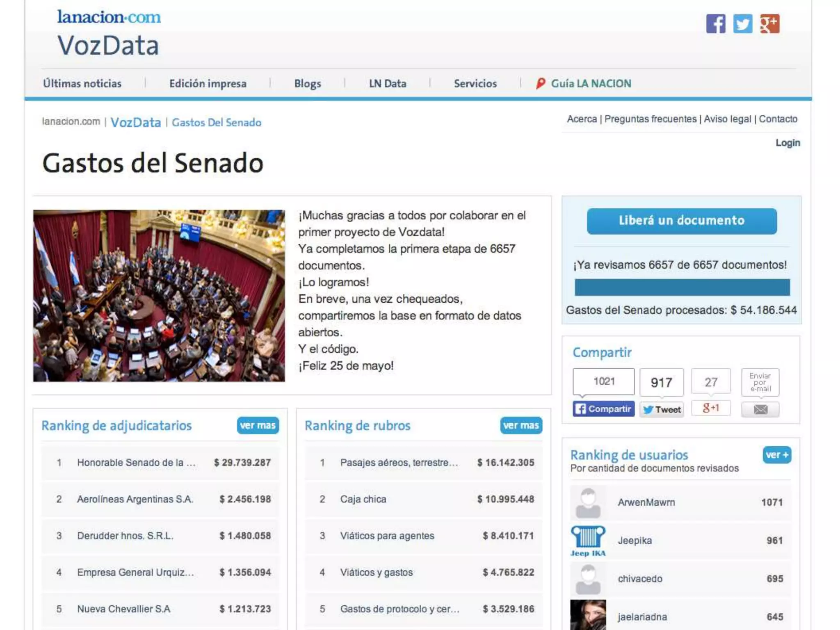Share via Facebook Compartir button

click(x=603, y=409)
